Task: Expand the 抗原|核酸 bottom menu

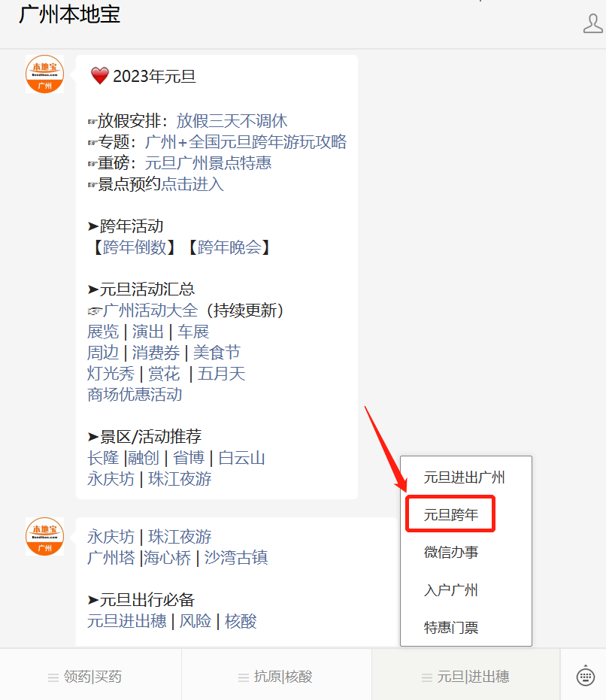Action: pos(277,677)
